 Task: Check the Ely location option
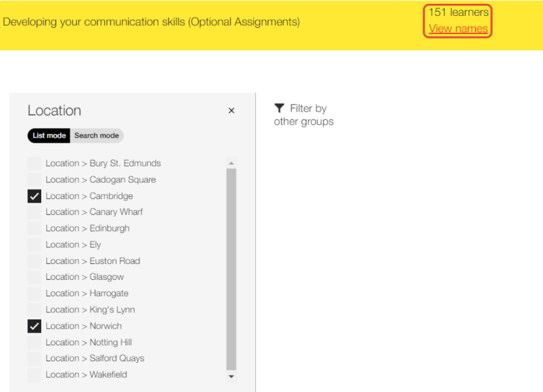34,244
